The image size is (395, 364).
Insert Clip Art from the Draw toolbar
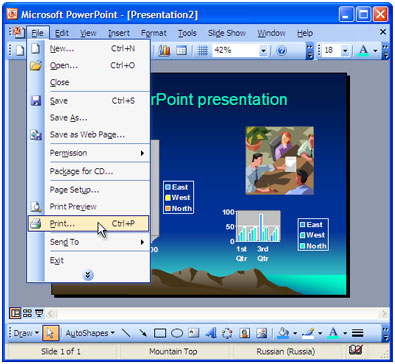(245, 333)
